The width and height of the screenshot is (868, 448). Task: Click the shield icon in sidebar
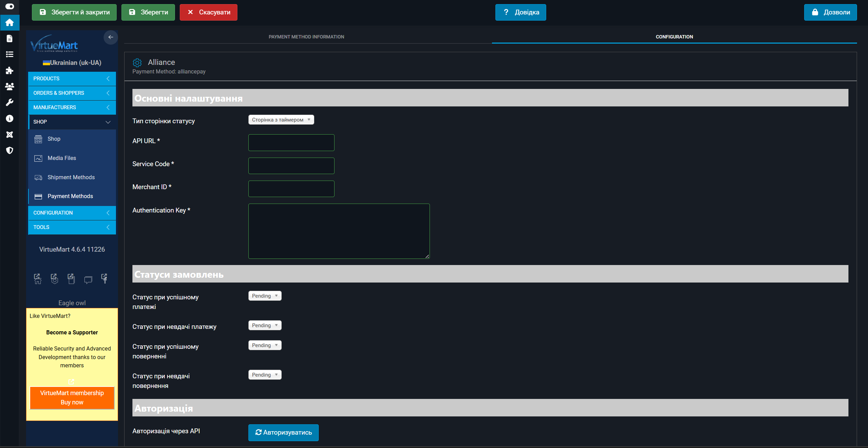(10, 150)
